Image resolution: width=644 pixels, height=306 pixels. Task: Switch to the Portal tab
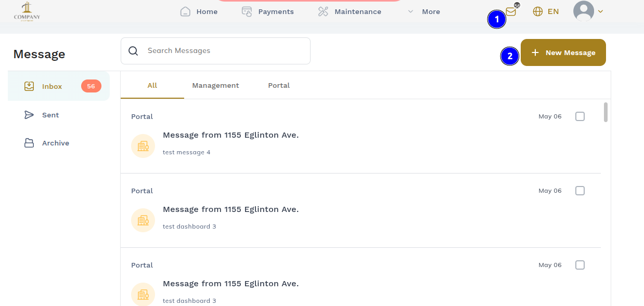(x=279, y=85)
